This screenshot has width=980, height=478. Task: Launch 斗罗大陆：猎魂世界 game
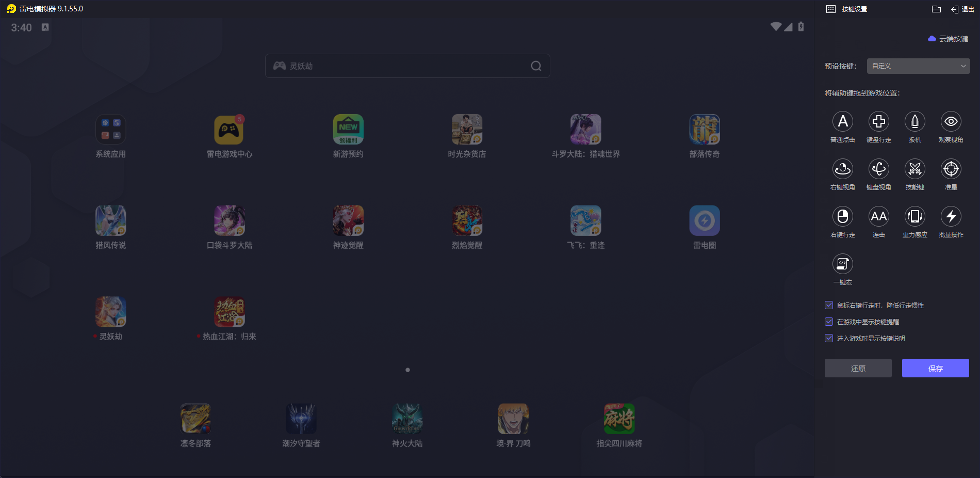(586, 129)
